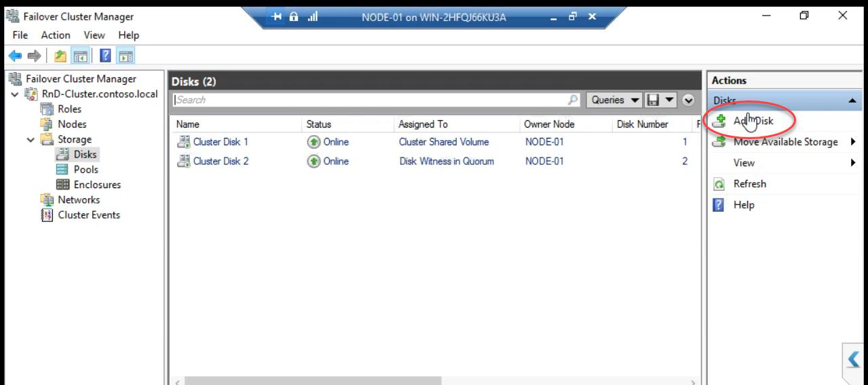Expand the round chevron beside save query
Image resolution: width=868 pixels, height=385 pixels.
point(688,100)
